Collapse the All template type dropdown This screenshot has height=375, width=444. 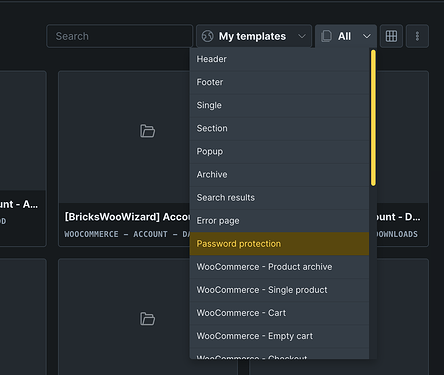click(x=346, y=36)
